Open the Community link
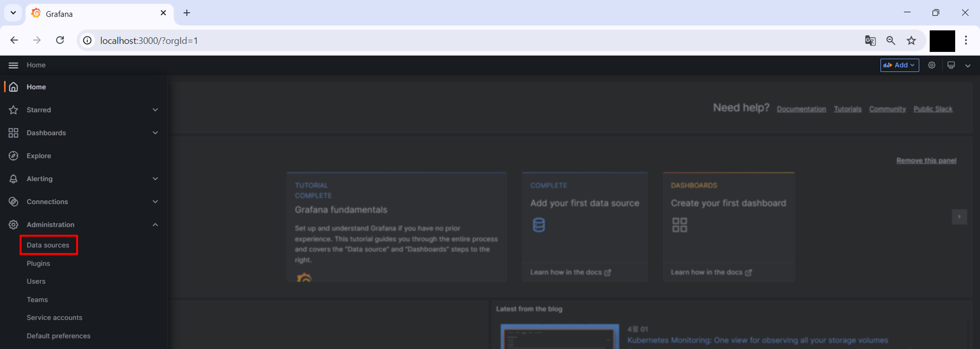Screen dimensions: 980x349 (x=887, y=109)
